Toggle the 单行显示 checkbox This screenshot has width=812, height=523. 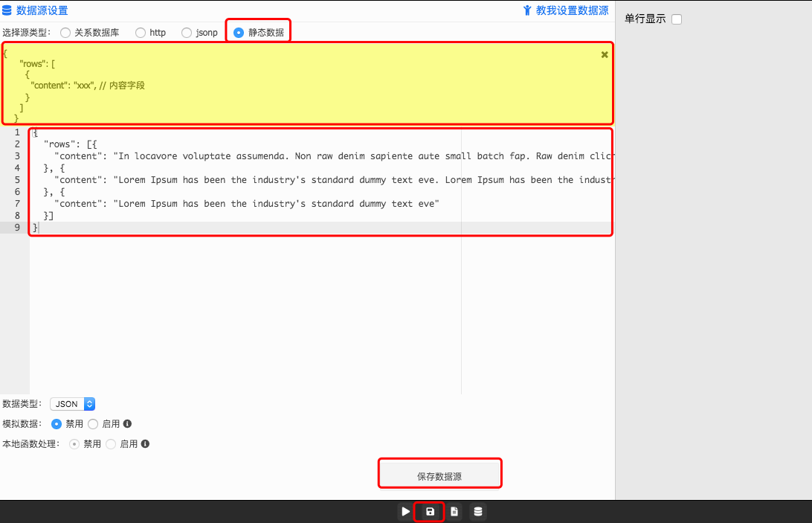pyautogui.click(x=677, y=19)
